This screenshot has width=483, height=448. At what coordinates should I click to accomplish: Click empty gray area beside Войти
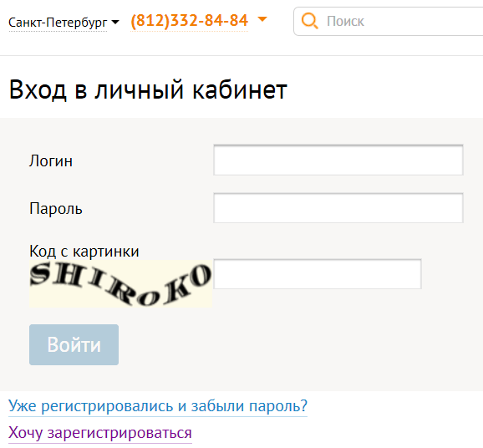(x=277, y=344)
